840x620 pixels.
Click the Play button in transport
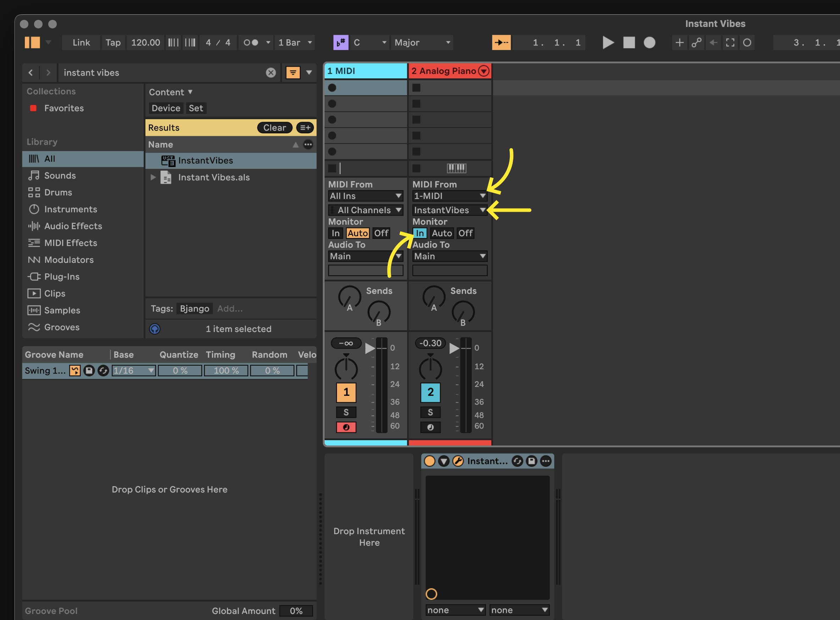pos(608,43)
